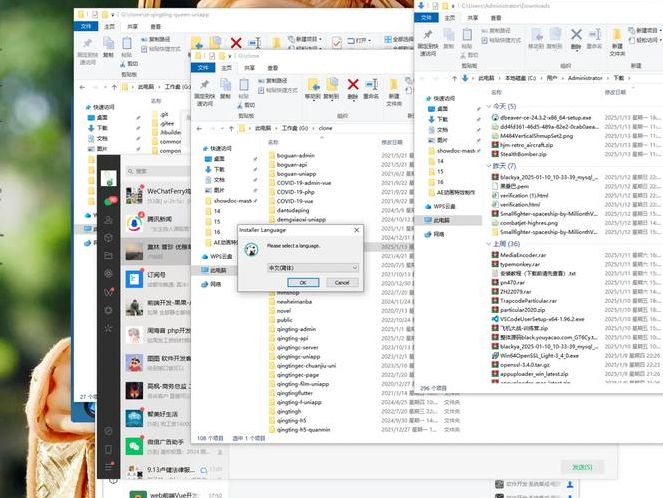
Task: Open the 订阅号 entry in WeChat
Action: coord(156,279)
